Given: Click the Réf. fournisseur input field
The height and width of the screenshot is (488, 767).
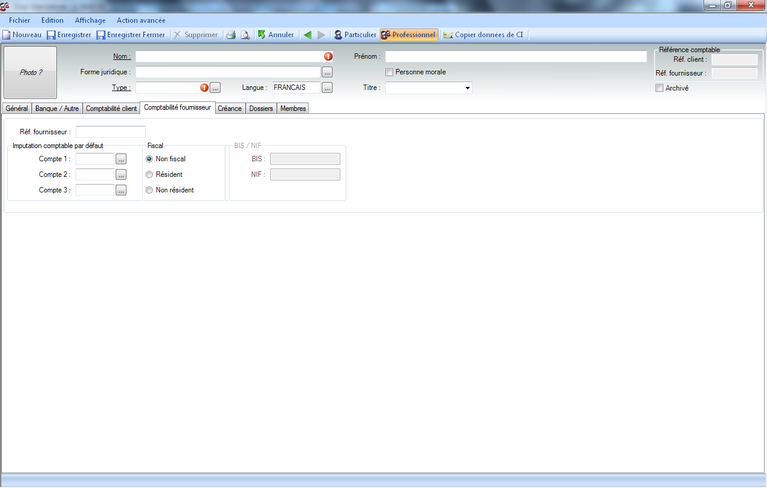Looking at the screenshot, I should click(110, 131).
